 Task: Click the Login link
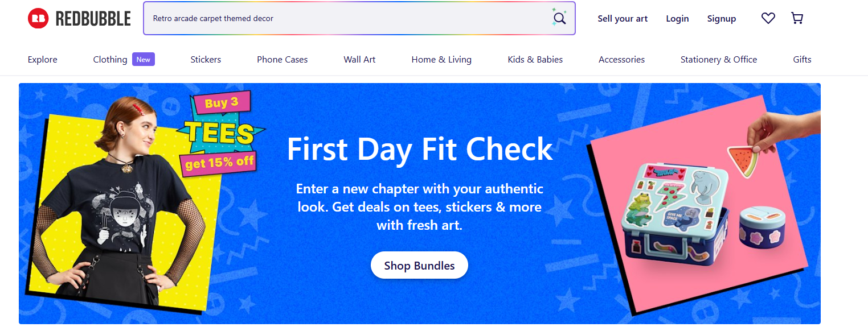point(677,19)
